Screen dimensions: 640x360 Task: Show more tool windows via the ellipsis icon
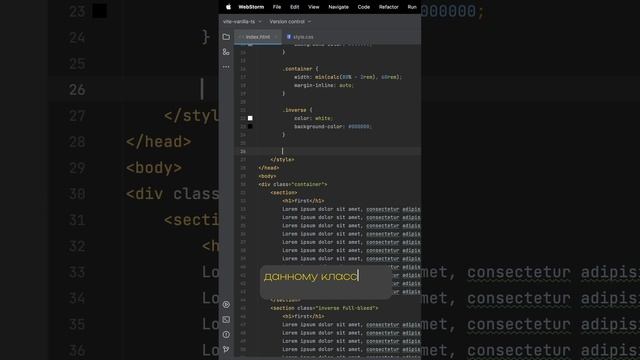pos(226,67)
